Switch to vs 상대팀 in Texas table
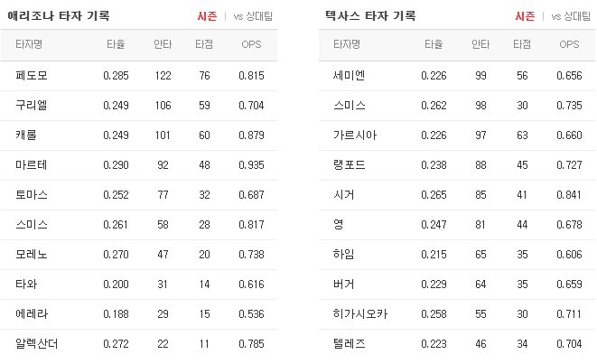 point(571,16)
